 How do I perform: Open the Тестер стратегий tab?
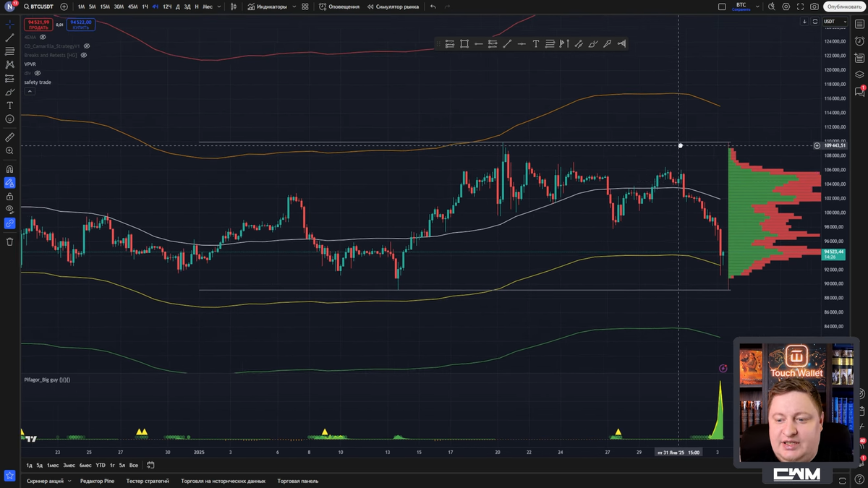coord(148,481)
